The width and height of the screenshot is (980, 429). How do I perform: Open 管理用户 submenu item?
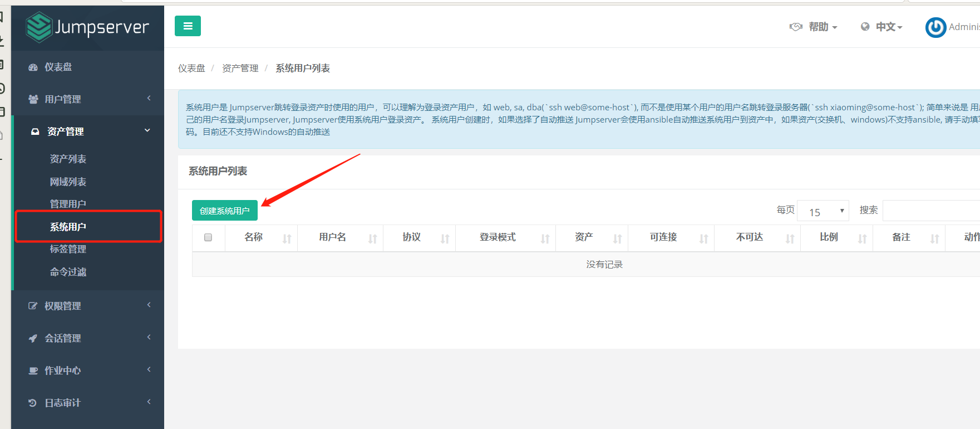tap(68, 204)
